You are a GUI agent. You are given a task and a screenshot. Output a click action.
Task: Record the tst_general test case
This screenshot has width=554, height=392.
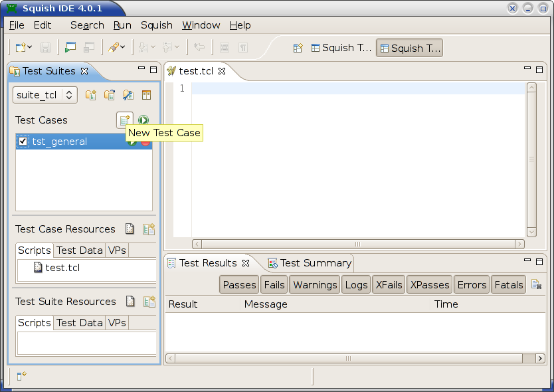(x=146, y=142)
